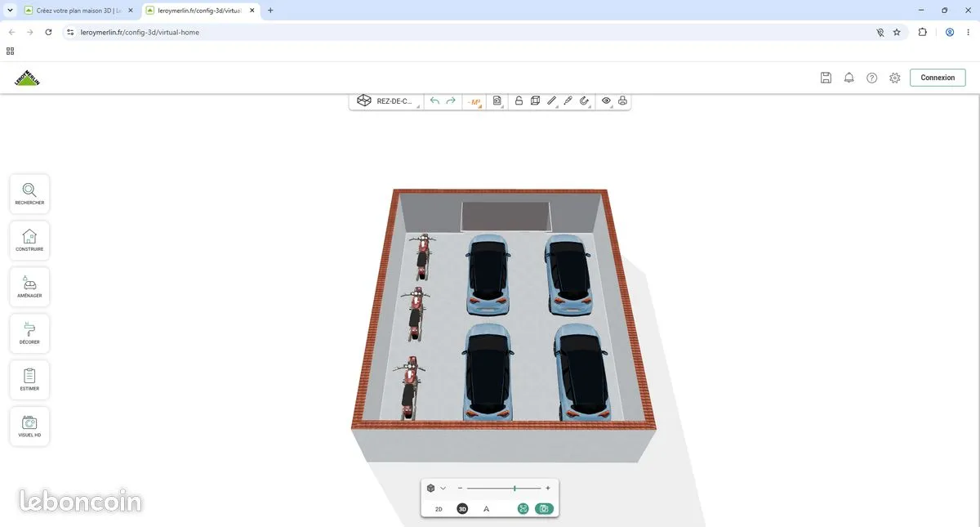
Task: Open the Construire building tools
Action: (29, 240)
